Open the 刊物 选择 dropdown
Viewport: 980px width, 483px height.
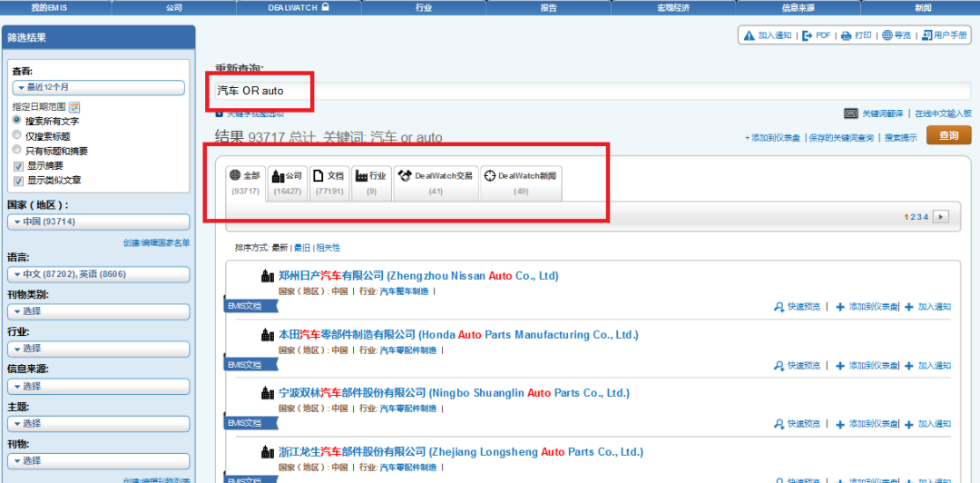click(x=98, y=461)
